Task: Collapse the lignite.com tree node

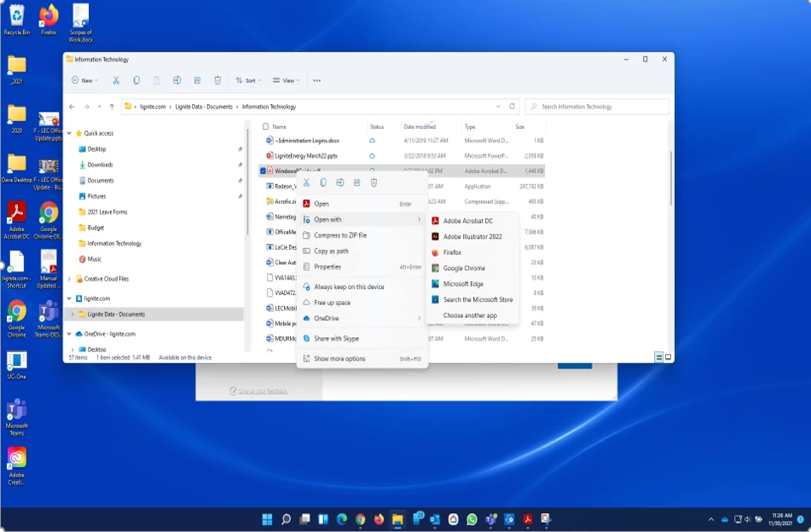Action: 69,298
